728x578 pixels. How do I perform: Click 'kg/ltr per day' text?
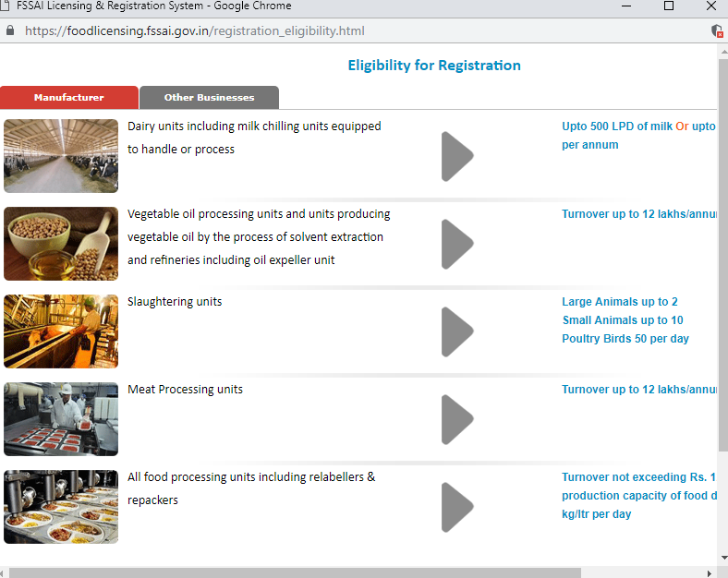click(597, 514)
